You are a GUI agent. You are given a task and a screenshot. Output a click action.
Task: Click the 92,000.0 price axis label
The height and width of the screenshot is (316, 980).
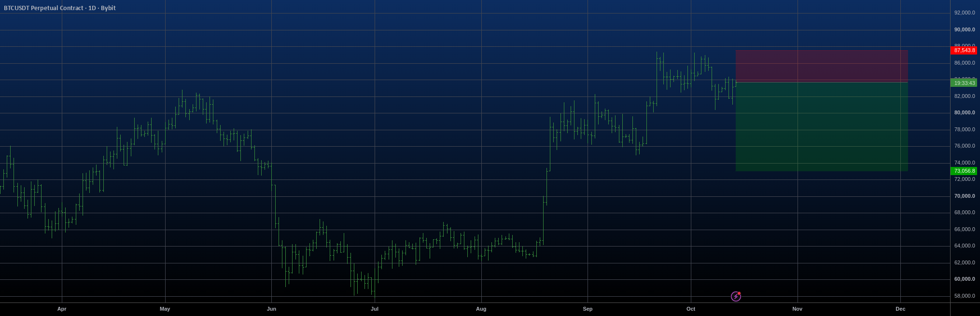tap(965, 13)
